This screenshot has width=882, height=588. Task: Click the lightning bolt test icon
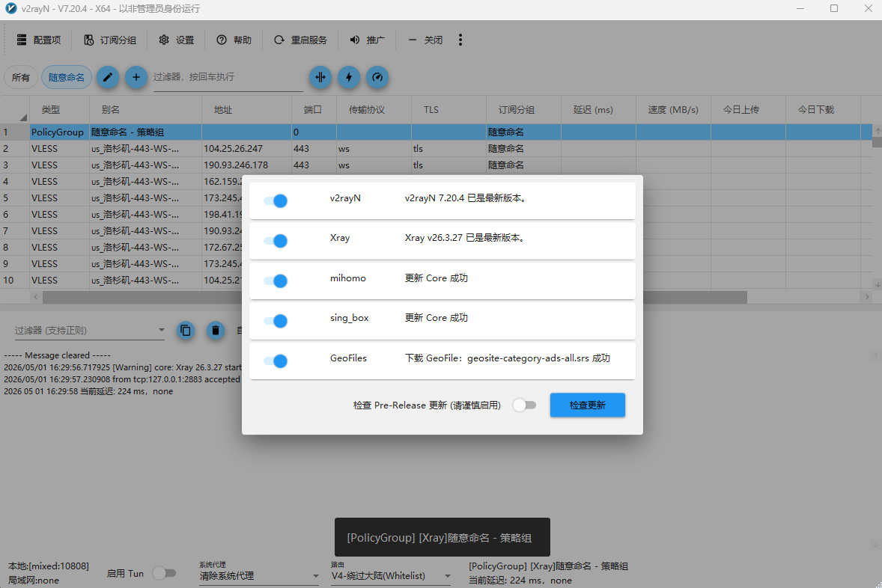[x=349, y=77]
